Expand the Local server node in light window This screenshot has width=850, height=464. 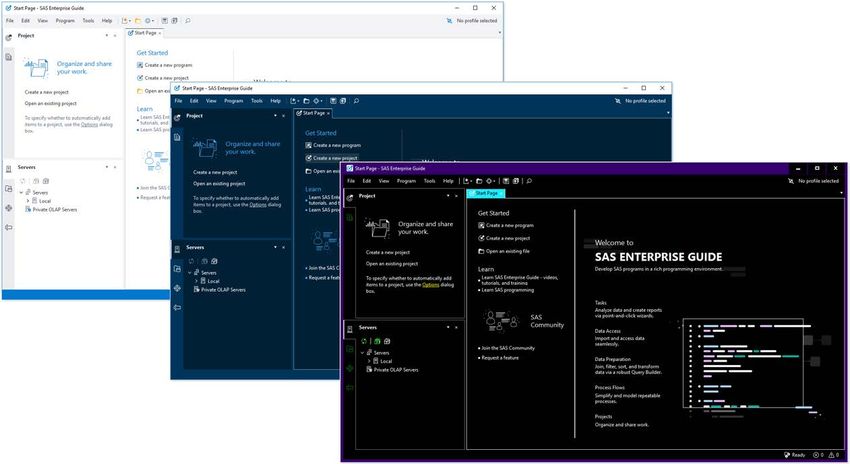tap(28, 201)
